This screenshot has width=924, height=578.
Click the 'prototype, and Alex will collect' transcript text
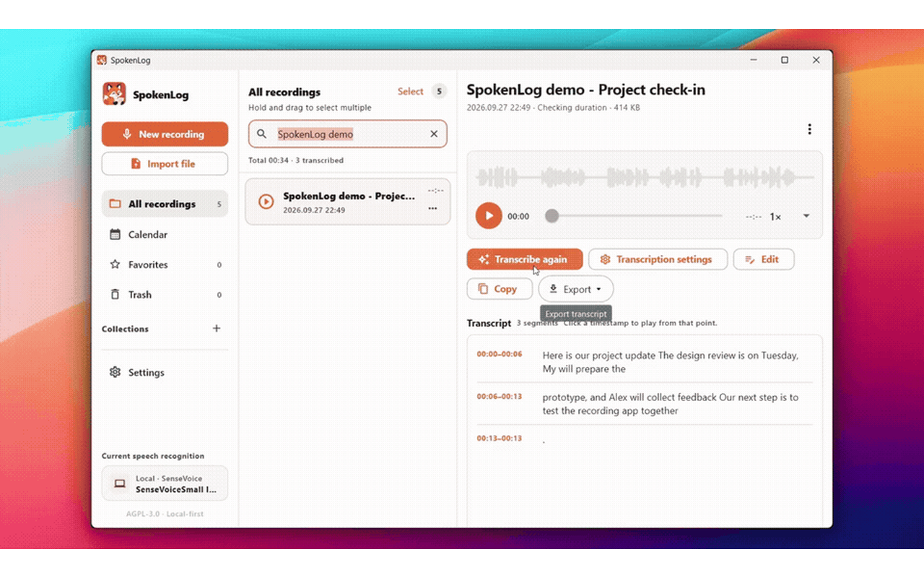[671, 404]
